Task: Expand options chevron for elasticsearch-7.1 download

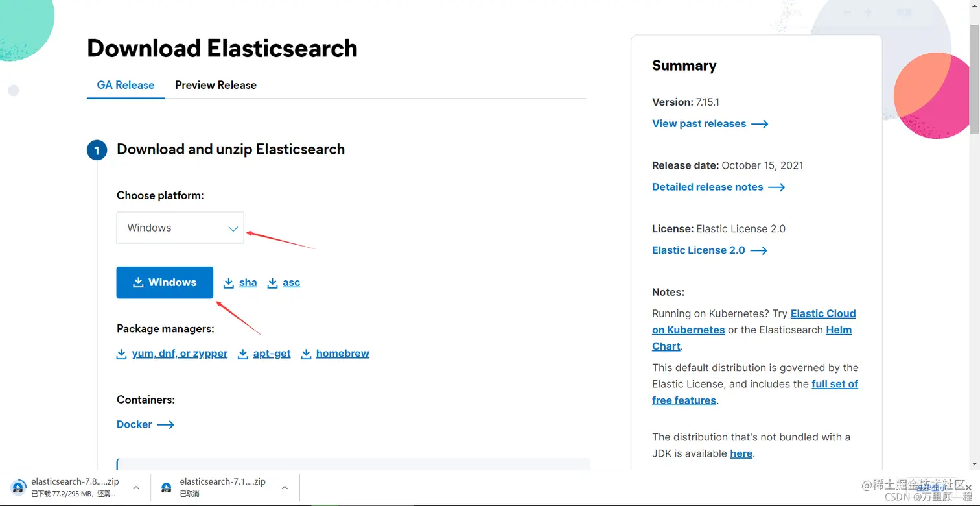Action: pyautogui.click(x=285, y=487)
